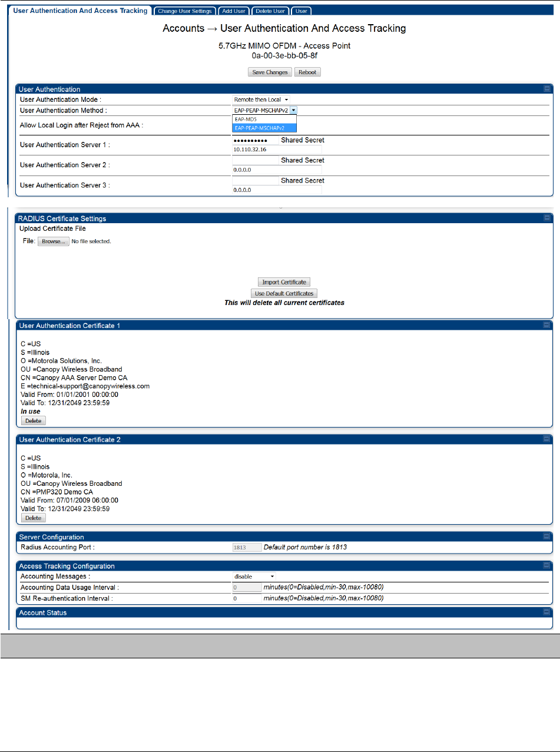Focus Server 1 Shared Secret password field
Screen dimensions: 560x752
(255, 141)
